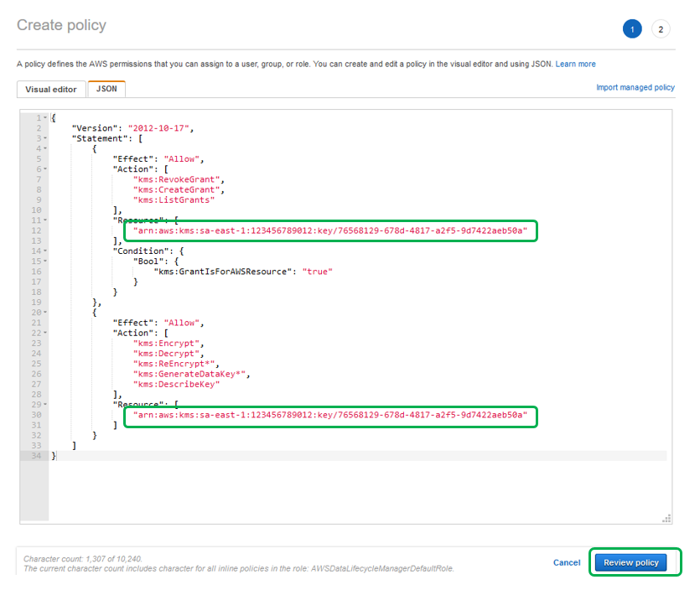Select the step 1 indicator circle

click(632, 28)
